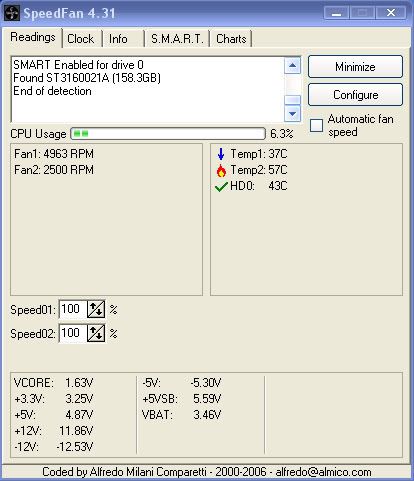Viewport: 414px width, 481px height.
Task: Click the flame icon beside Temp2
Action: (x=221, y=170)
